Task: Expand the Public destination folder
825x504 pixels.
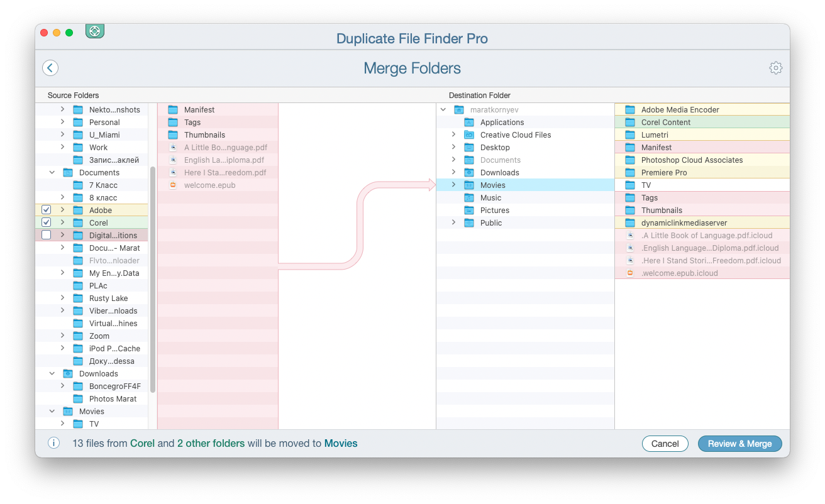Action: tap(453, 222)
